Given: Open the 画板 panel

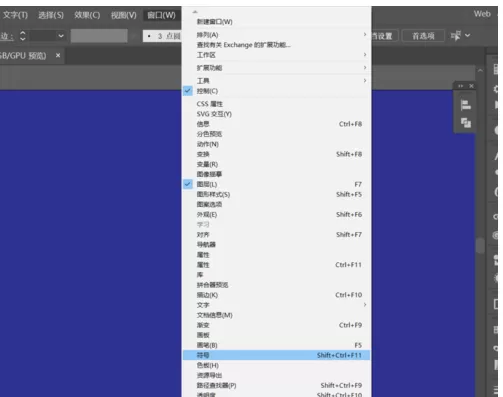Looking at the screenshot, I should click(277, 335).
